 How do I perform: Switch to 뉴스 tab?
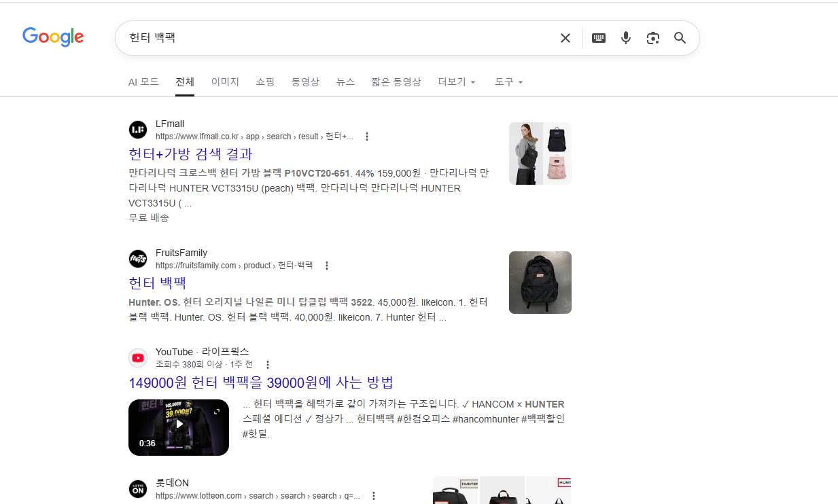pos(345,82)
